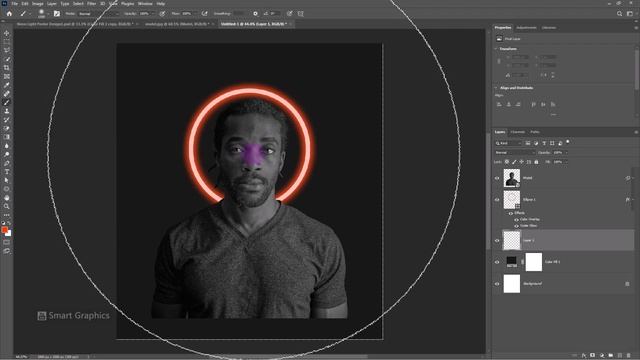Image resolution: width=640 pixels, height=360 pixels.
Task: Open the Opacity dropdown in options bar
Action: coord(153,13)
